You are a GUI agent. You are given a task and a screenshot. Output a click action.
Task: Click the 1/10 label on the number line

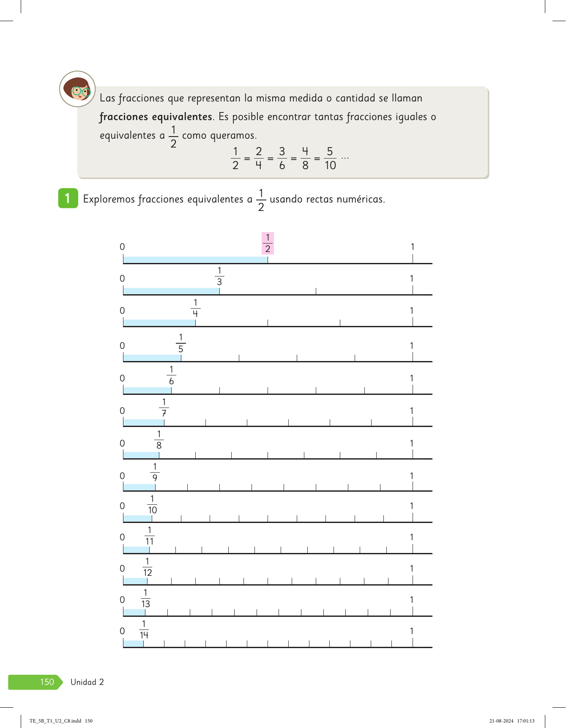[152, 504]
